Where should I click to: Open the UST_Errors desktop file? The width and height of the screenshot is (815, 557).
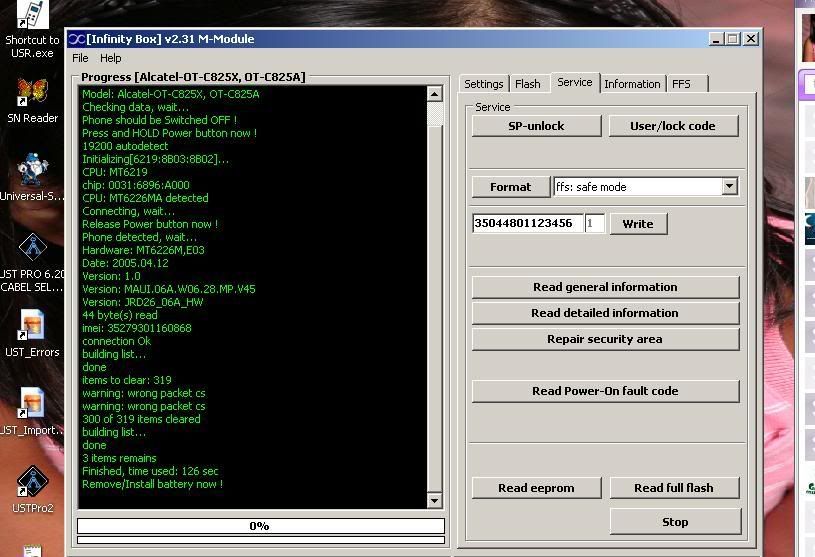33,328
